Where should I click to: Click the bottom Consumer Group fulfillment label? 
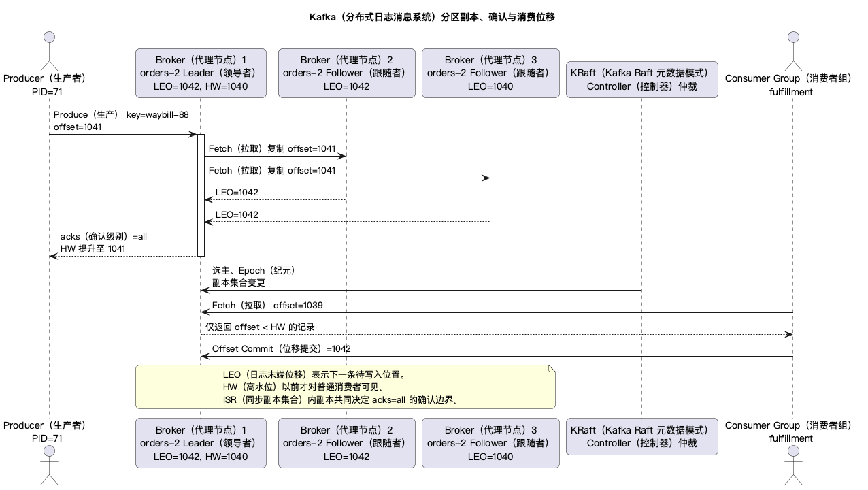click(x=791, y=431)
